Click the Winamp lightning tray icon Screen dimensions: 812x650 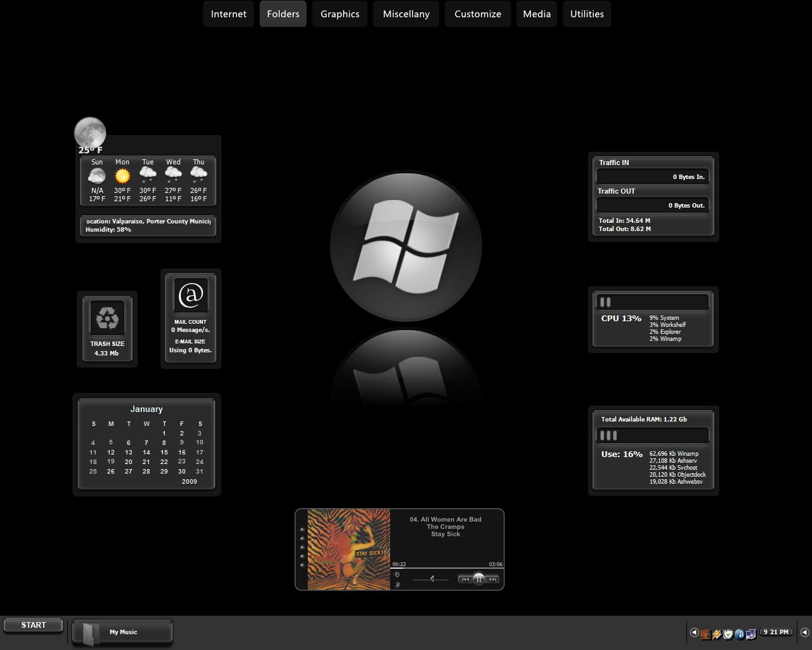click(x=717, y=633)
